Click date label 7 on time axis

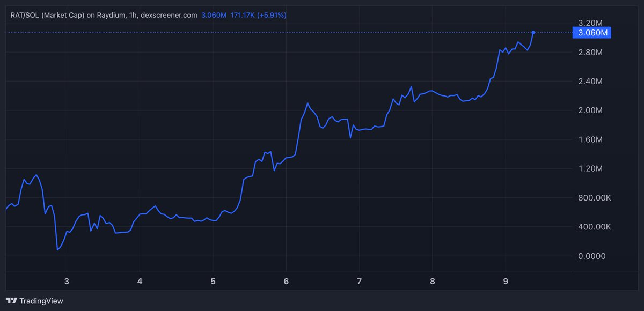pyautogui.click(x=359, y=281)
